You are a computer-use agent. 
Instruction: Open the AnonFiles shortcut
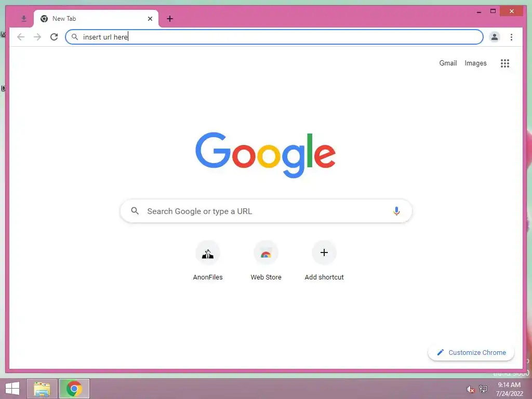pyautogui.click(x=208, y=253)
